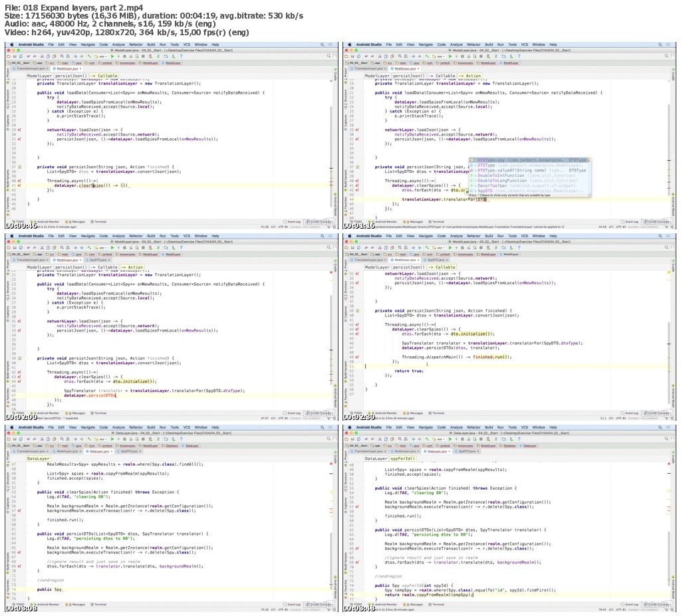681x616 pixels.
Task: Click Search Everywhere magnifier at right of 00:00:46 toolbar
Action: tap(329, 56)
